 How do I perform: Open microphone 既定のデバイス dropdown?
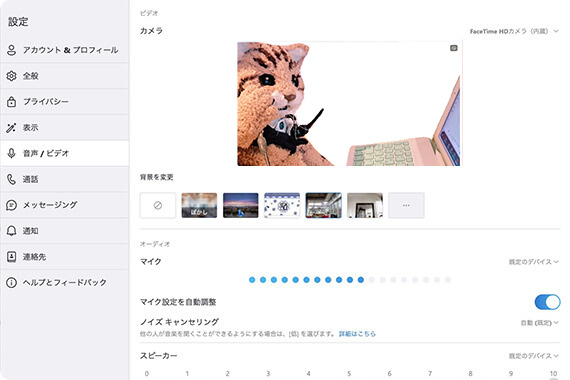[x=534, y=262]
